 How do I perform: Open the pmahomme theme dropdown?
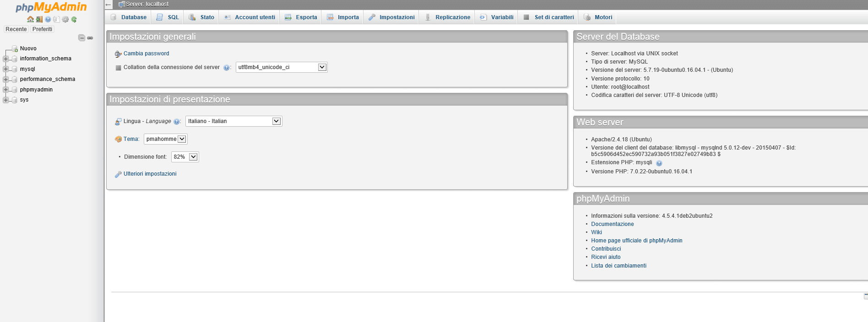165,139
